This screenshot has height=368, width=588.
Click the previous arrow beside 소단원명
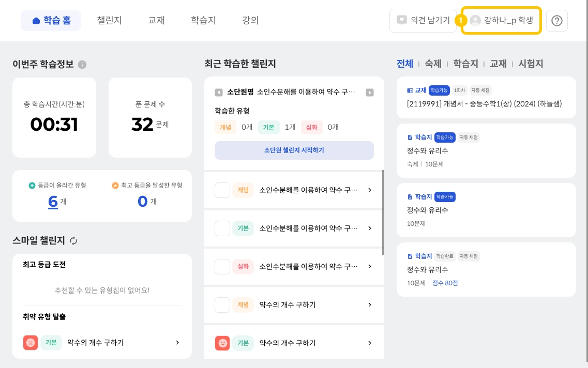click(219, 93)
